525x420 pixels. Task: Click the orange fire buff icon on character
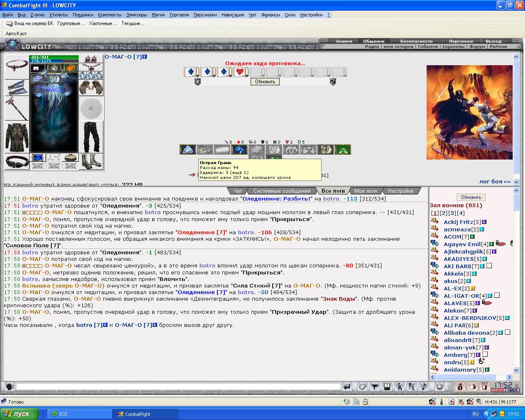[70, 68]
